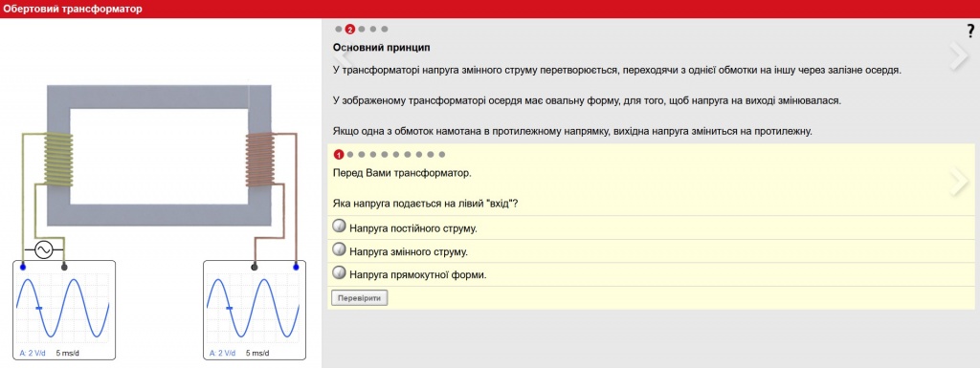980x368 pixels.
Task: Open the help question mark icon
Action: [x=970, y=32]
